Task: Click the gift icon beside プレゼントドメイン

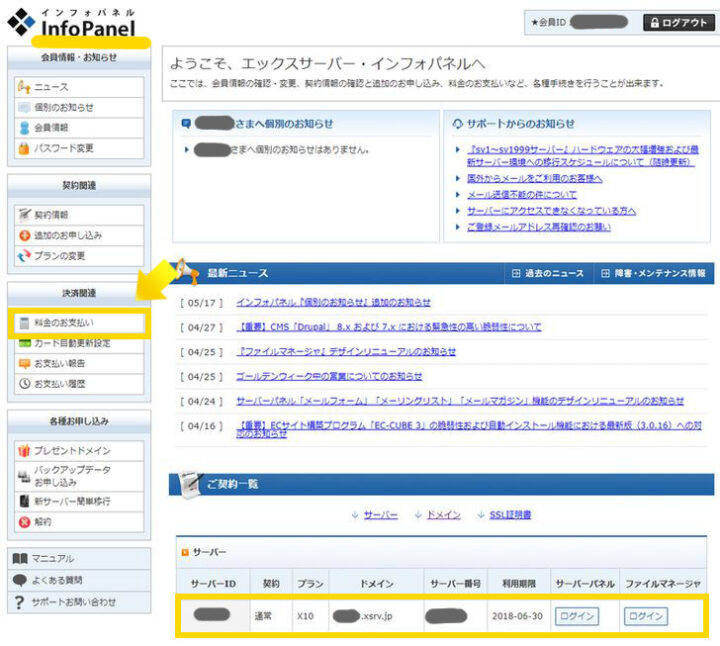Action: click(x=24, y=450)
